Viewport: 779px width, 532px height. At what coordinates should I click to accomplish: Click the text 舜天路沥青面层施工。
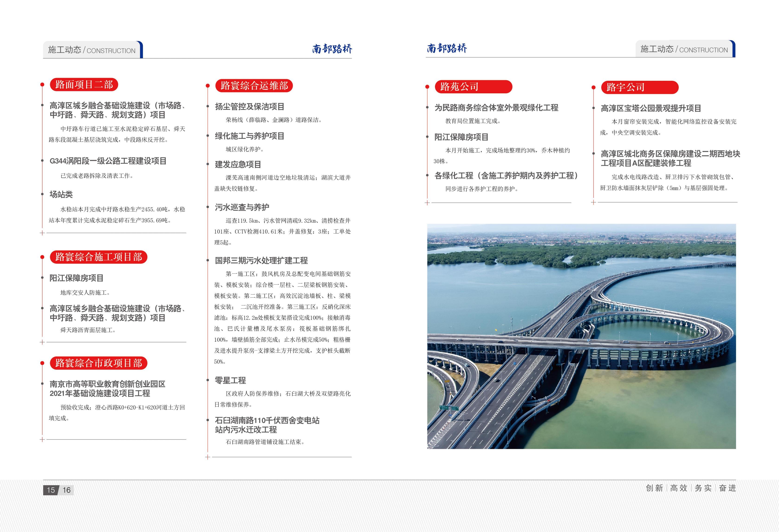[x=88, y=330]
